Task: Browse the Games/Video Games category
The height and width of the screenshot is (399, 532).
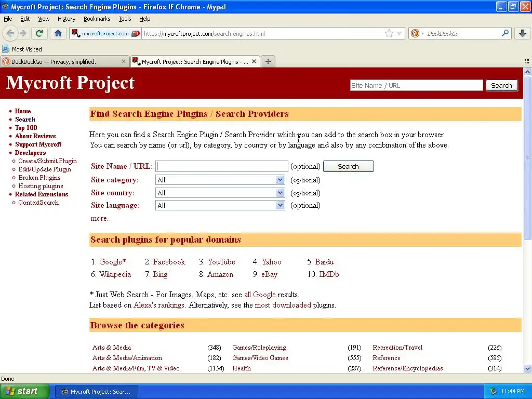Action: pyautogui.click(x=260, y=358)
